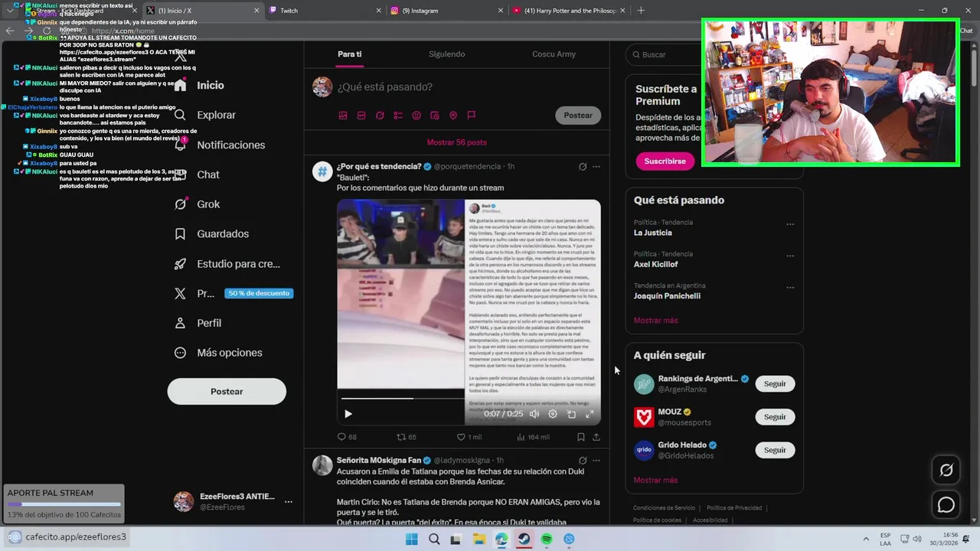This screenshot has width=980, height=551.
Task: Open the floating chat messages button
Action: tap(946, 505)
